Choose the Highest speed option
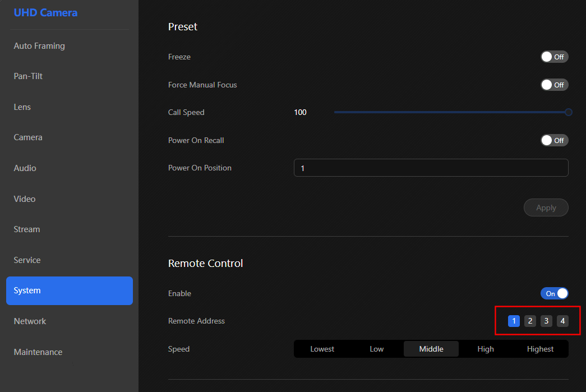Screen dimensions: 586x392 tap(541, 349)
